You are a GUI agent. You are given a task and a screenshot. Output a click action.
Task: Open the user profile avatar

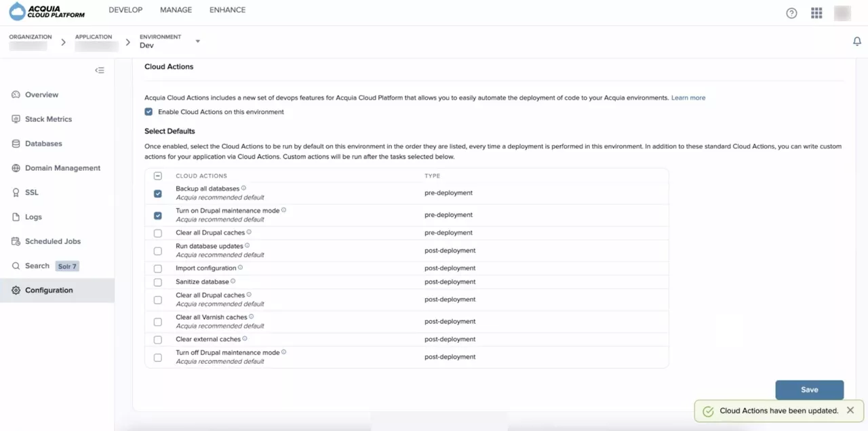[x=842, y=14]
